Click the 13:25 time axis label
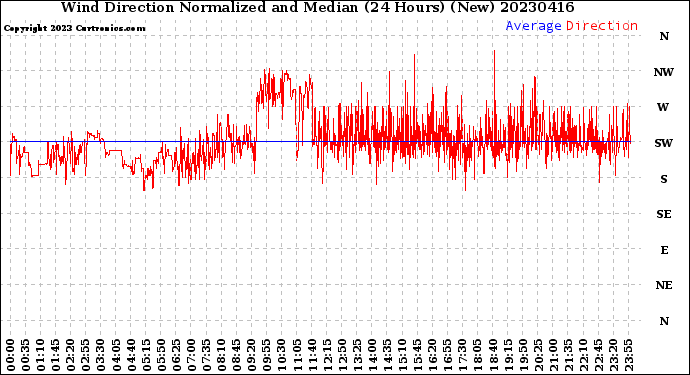This screenshot has width=690, height=375. coord(357,356)
